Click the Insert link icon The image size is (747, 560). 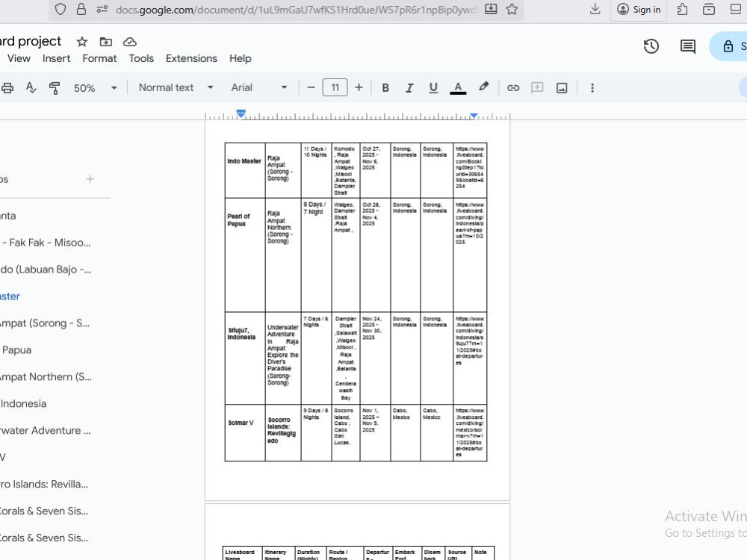click(513, 87)
